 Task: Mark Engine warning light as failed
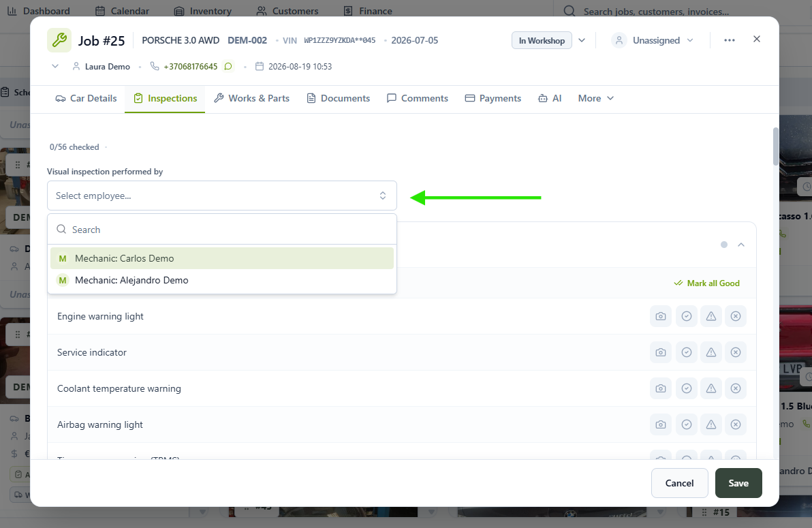click(x=735, y=316)
